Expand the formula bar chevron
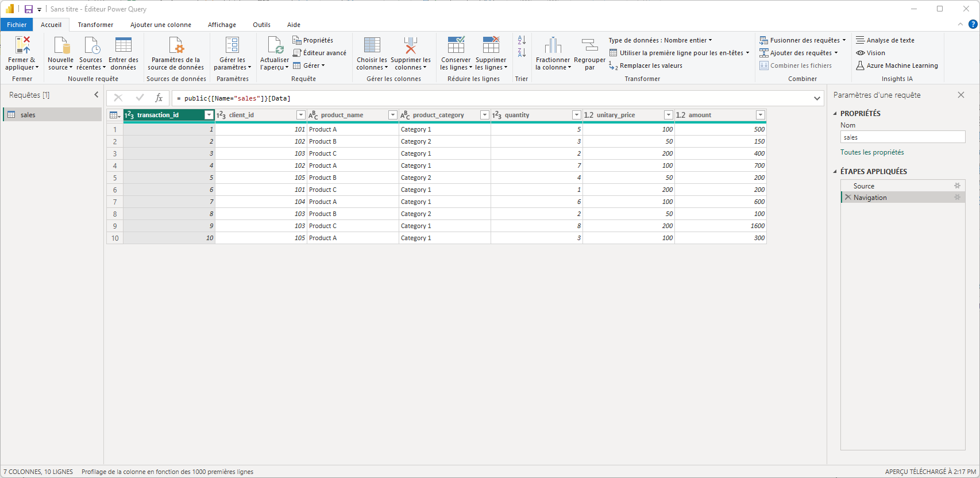980x478 pixels. coord(817,98)
